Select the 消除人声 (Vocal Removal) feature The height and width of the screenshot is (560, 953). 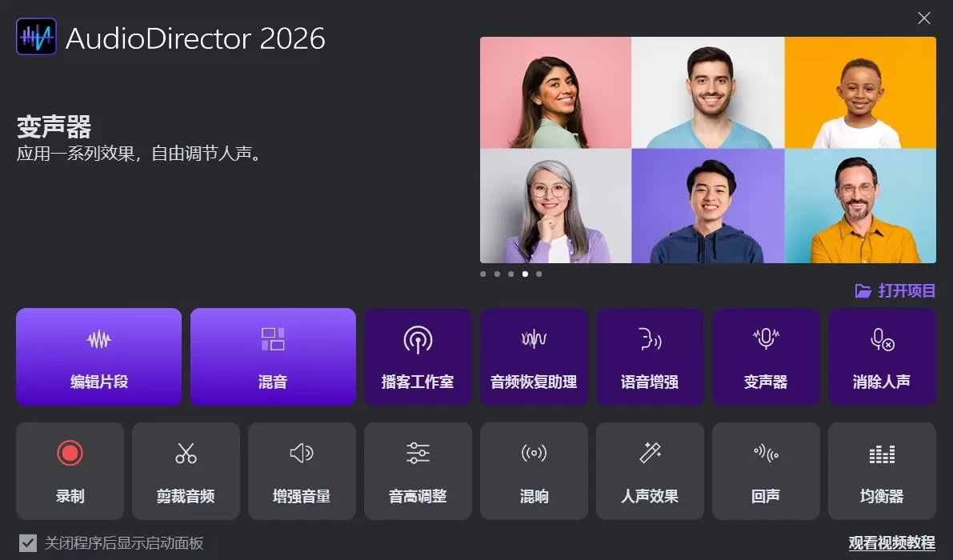tap(882, 356)
